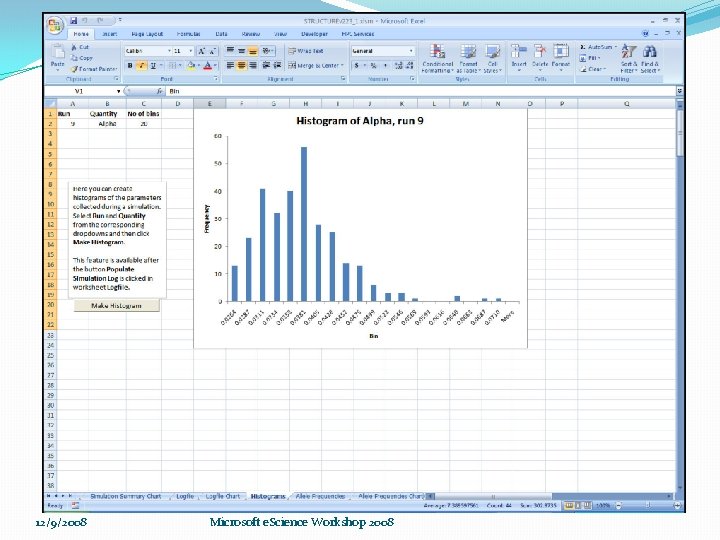The image size is (720, 540).
Task: Click the font color swatch button
Action: [x=207, y=66]
